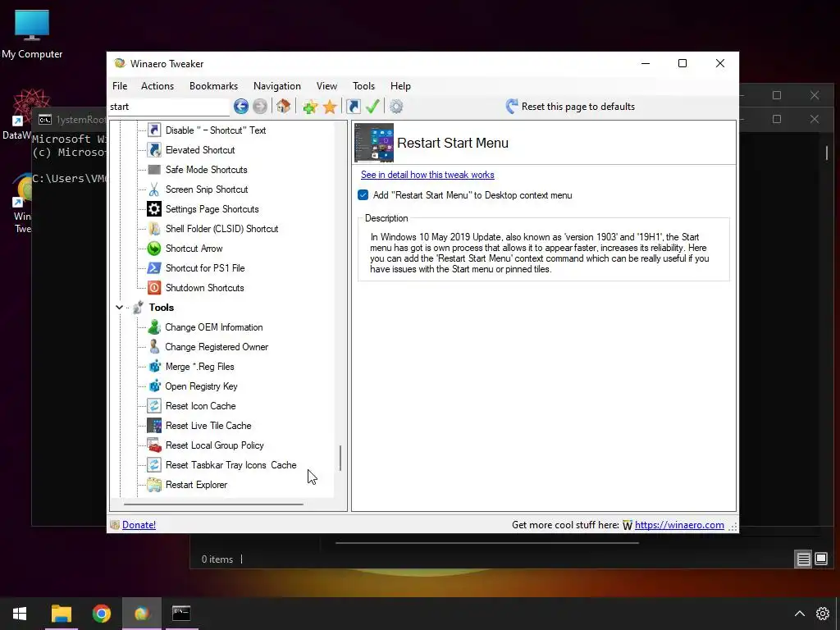Screen dimensions: 840x630
Task: Click the Open Registry Key icon
Action: click(x=154, y=386)
